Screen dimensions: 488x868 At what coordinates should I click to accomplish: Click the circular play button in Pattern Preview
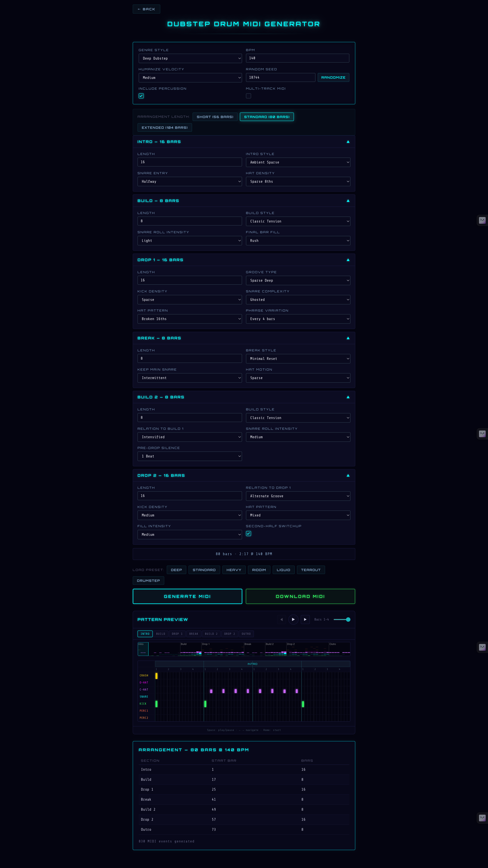coord(293,619)
